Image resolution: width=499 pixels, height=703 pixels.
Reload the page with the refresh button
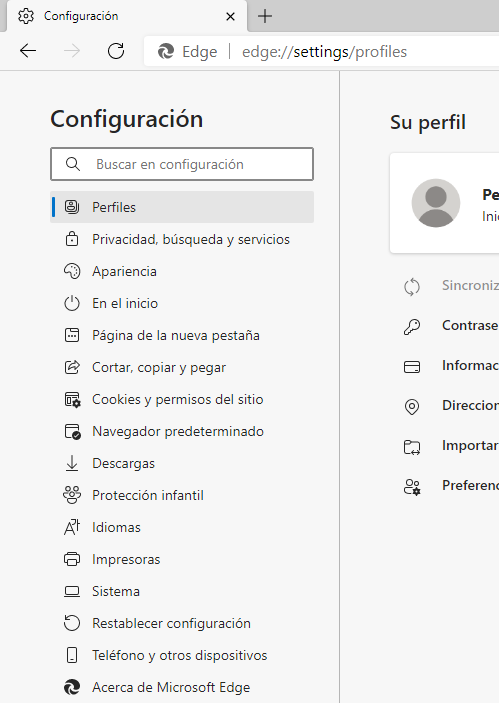tap(116, 51)
